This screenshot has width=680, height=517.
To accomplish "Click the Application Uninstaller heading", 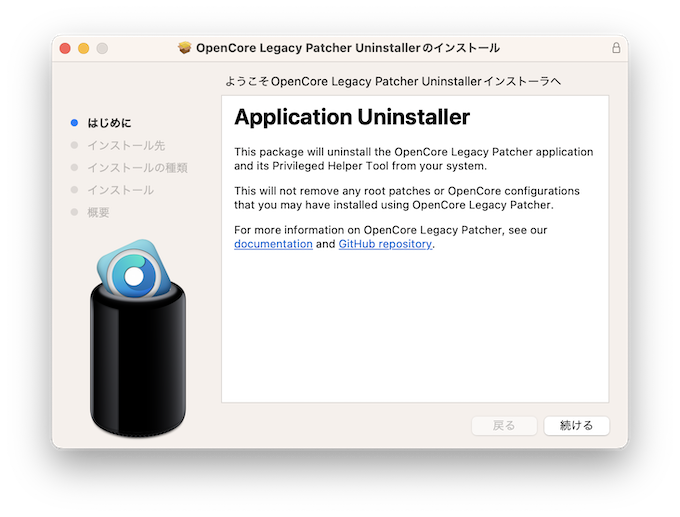I will point(352,117).
